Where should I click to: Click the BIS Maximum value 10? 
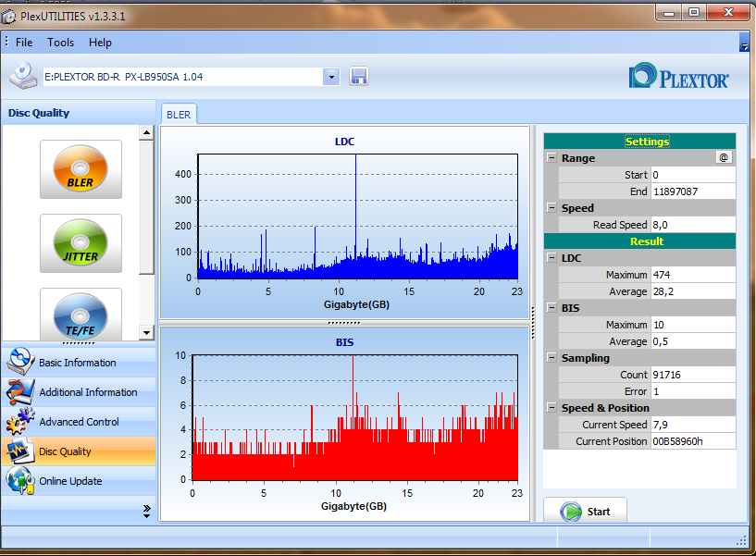(693, 325)
